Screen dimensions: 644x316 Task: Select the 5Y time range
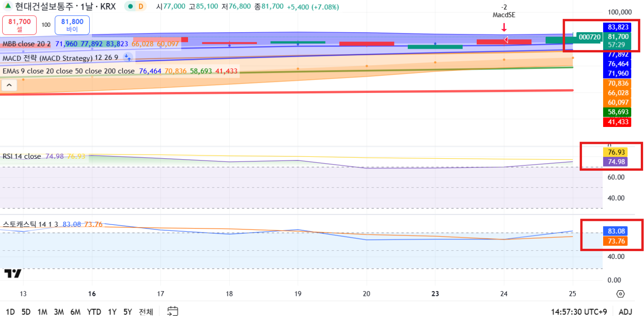[128, 312]
